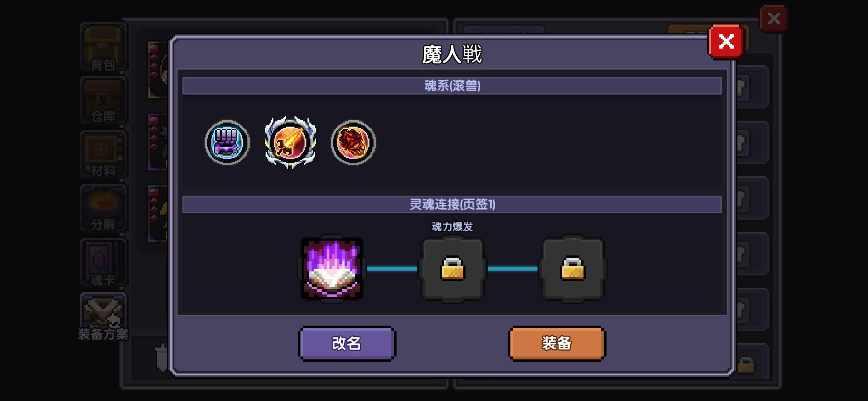This screenshot has width=868, height=401.
Task: Close the background panel with dimmed X
Action: click(x=774, y=18)
